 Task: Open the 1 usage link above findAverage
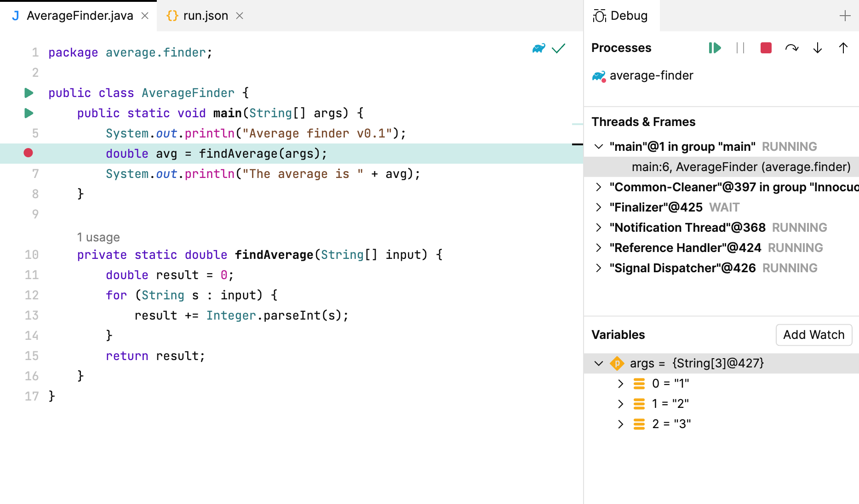(98, 237)
